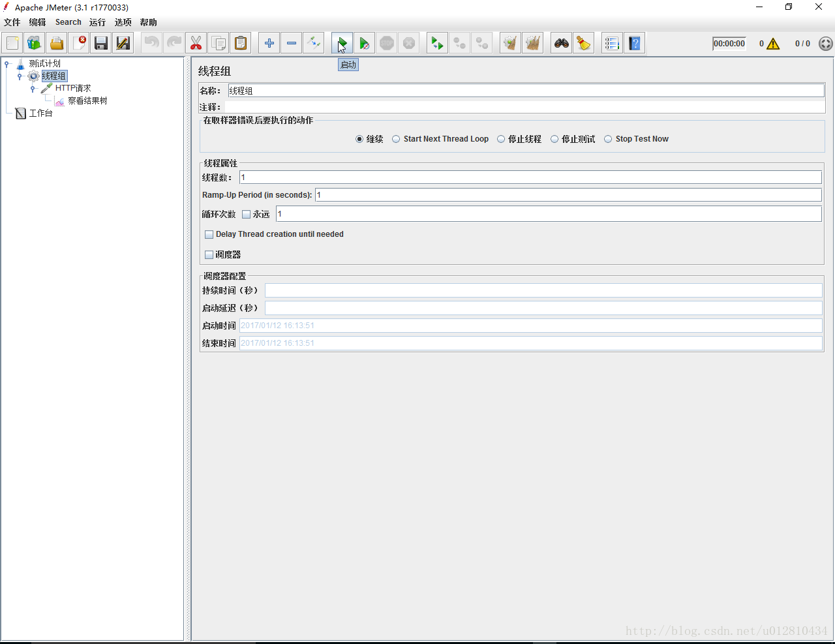Open the 文件 menu

(12, 22)
